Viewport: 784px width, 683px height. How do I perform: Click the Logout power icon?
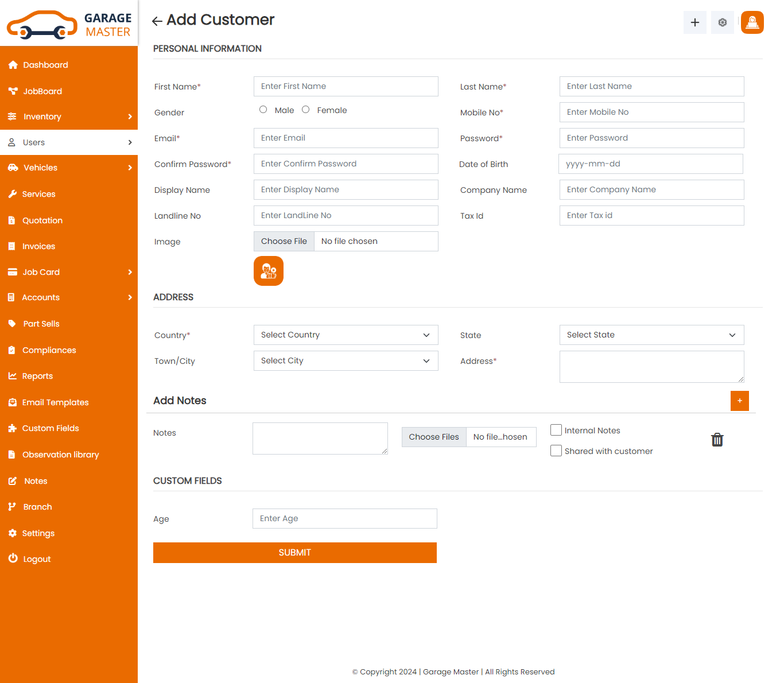pos(13,558)
